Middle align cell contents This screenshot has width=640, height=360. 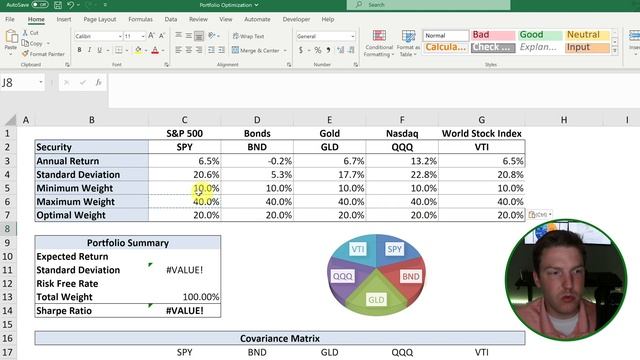189,36
